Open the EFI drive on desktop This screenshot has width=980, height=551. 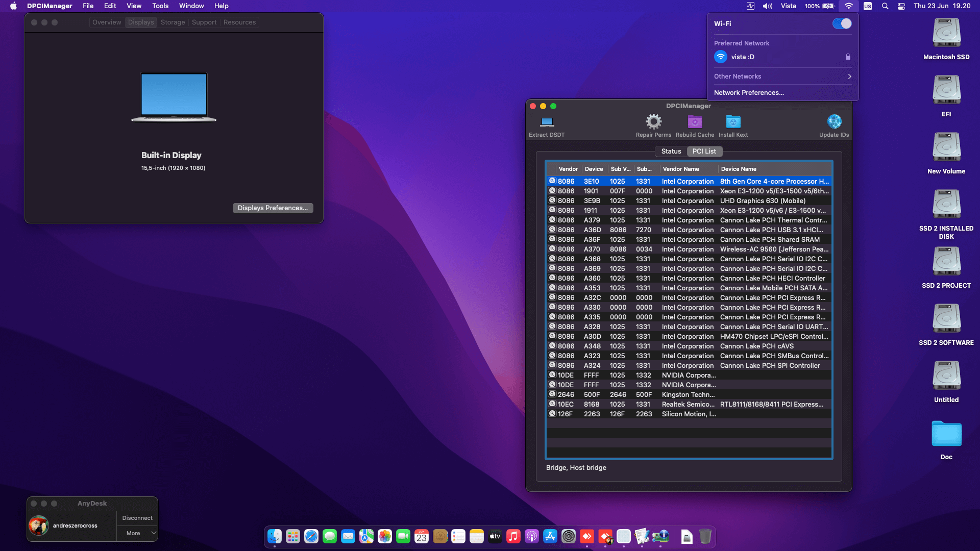coord(946,90)
